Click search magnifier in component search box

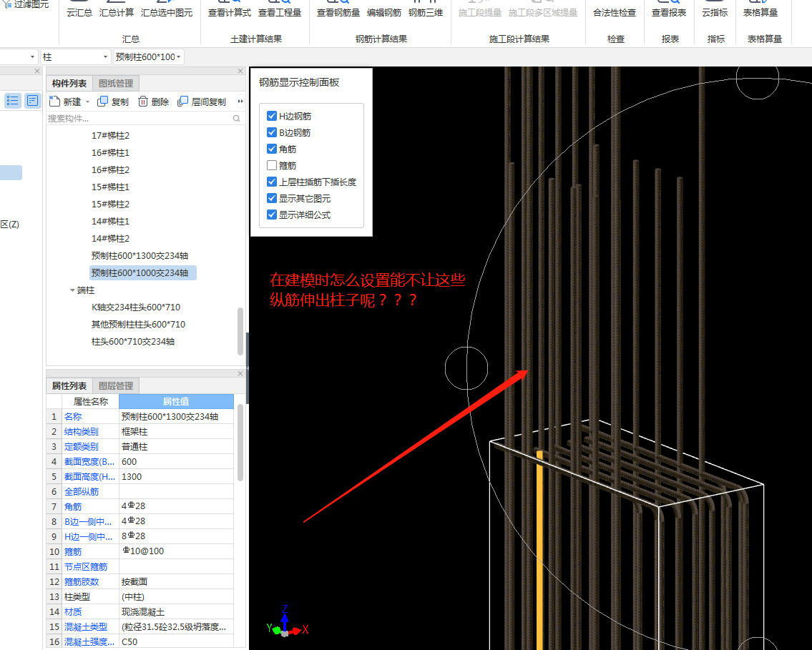pyautogui.click(x=236, y=119)
